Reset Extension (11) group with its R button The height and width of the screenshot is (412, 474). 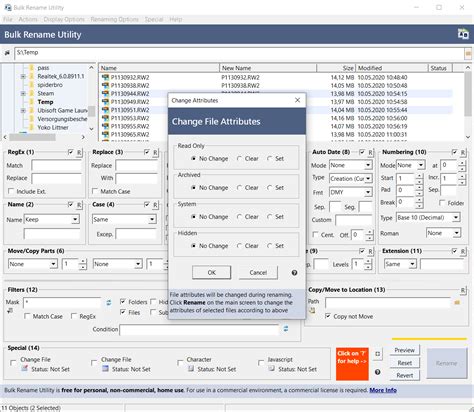(463, 251)
